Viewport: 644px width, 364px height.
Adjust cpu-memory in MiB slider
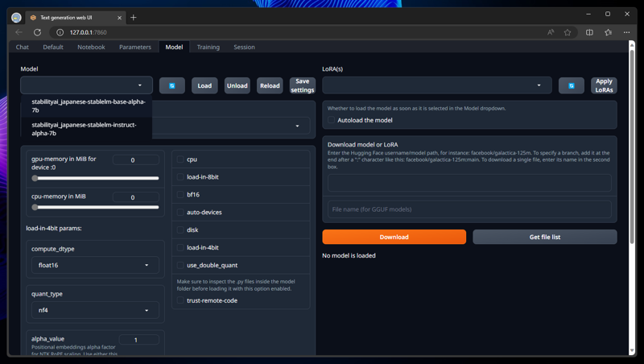[x=95, y=207]
